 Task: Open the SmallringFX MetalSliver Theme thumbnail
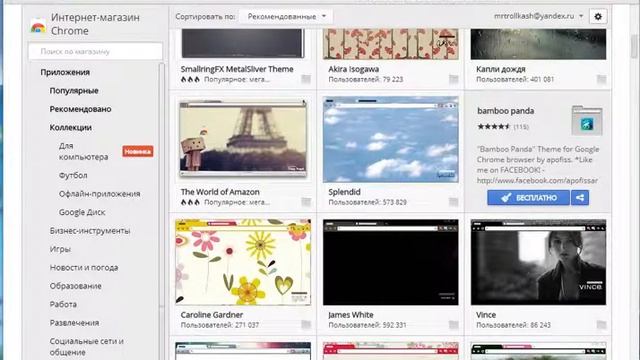point(243,43)
